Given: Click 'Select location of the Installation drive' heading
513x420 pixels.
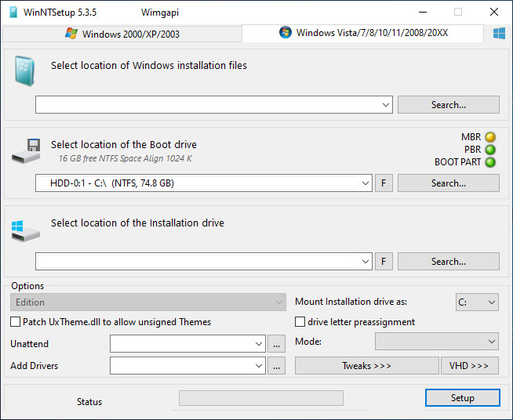Looking at the screenshot, I should pyautogui.click(x=137, y=223).
